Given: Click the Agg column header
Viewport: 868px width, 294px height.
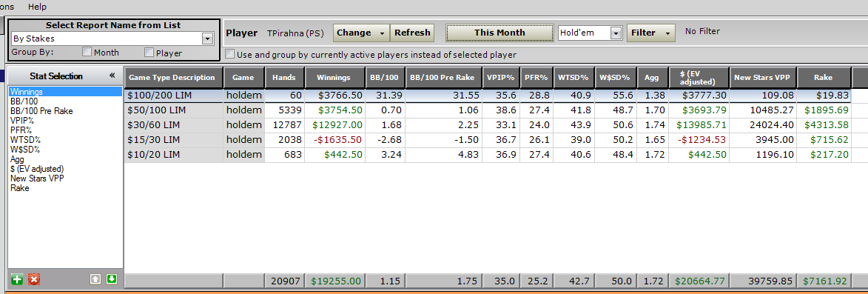Looking at the screenshot, I should click(652, 78).
